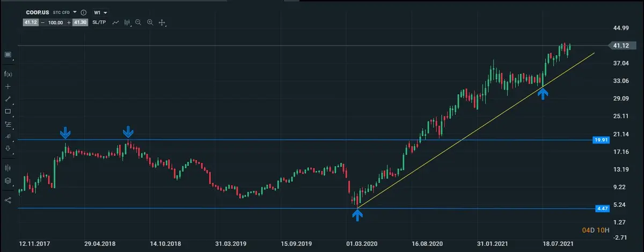Click the 41.12 sell price button
This screenshot has height=252, width=644.
pyautogui.click(x=30, y=23)
